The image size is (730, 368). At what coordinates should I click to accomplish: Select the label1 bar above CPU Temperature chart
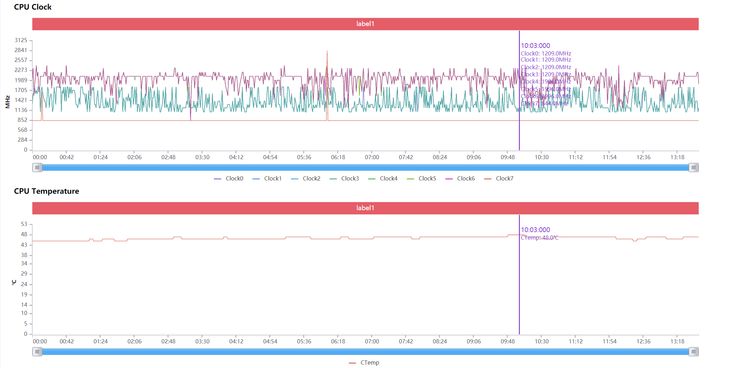pos(365,208)
